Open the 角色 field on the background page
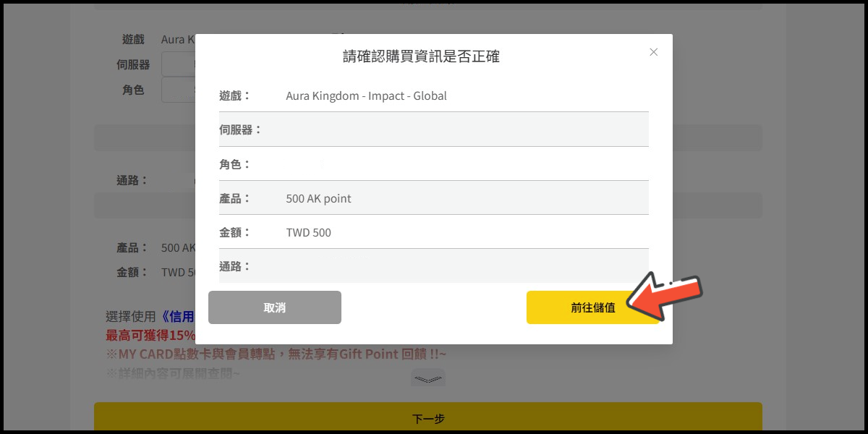Screen dimensions: 868x434 tap(179, 90)
